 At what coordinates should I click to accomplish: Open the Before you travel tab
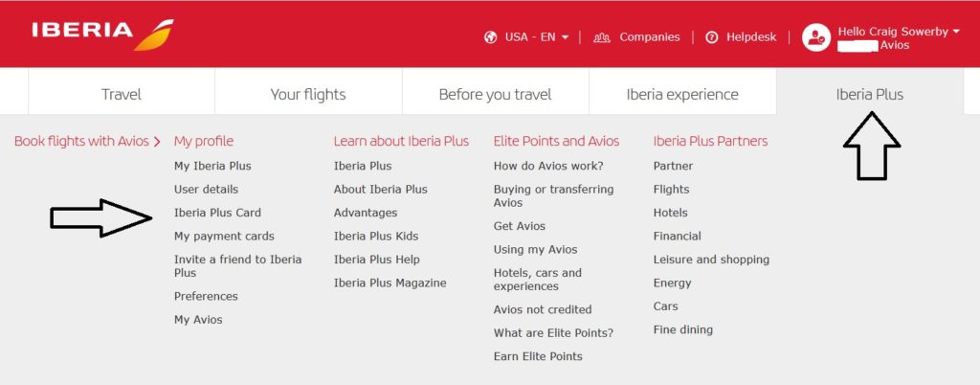pyautogui.click(x=495, y=95)
